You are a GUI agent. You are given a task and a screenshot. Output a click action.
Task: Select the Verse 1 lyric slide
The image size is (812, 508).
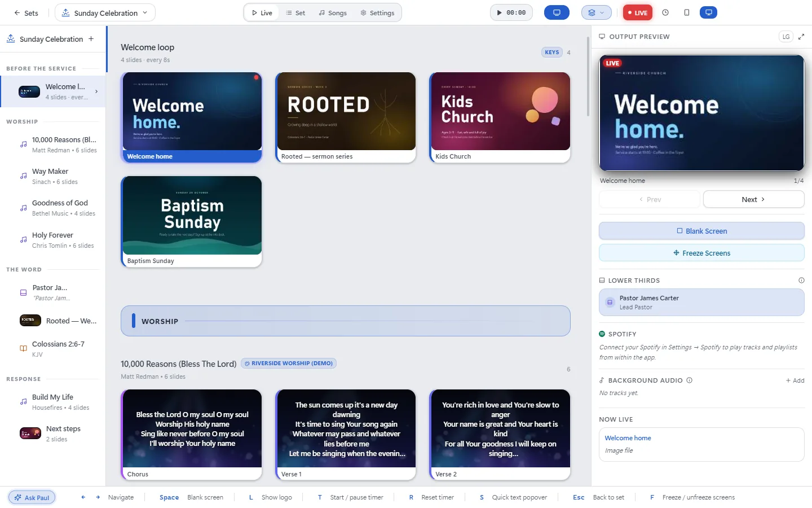(x=346, y=435)
